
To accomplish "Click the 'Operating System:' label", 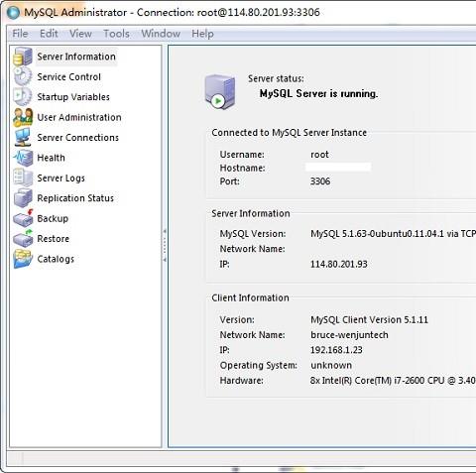I will pos(259,365).
